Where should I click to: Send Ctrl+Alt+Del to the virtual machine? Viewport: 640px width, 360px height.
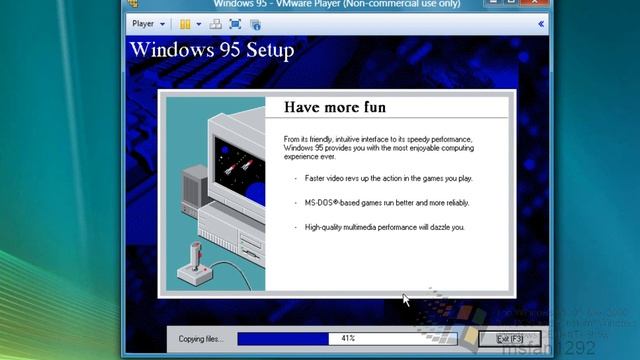216,24
